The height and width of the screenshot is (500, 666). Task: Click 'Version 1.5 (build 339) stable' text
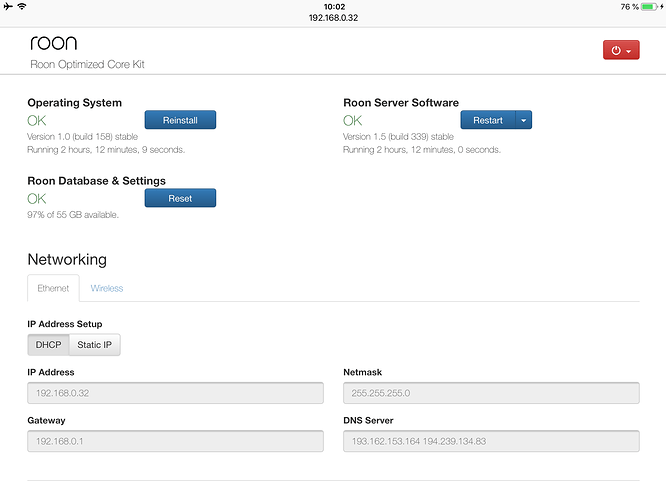coord(398,137)
